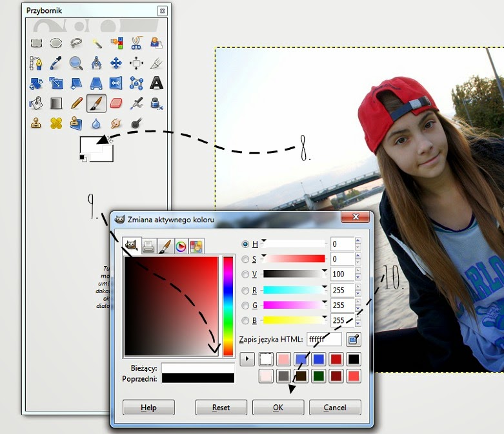Switch to the Palette tab
This screenshot has width=504, height=434.
pyautogui.click(x=196, y=247)
